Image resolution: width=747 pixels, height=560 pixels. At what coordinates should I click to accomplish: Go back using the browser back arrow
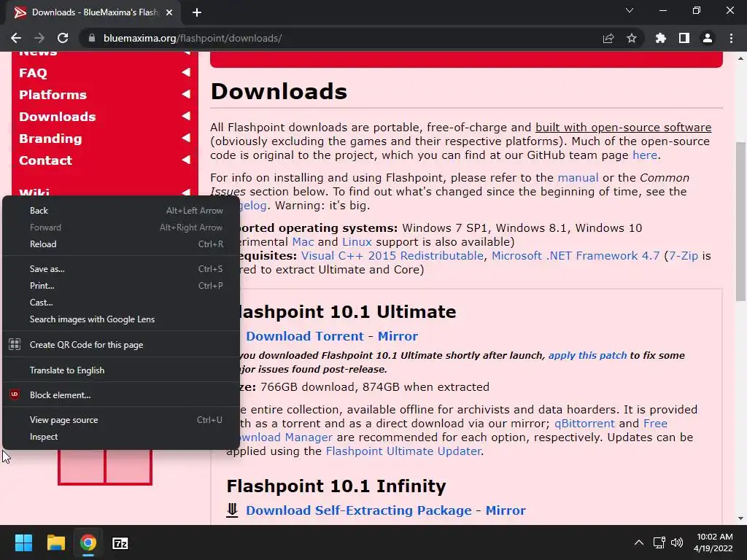tap(16, 38)
